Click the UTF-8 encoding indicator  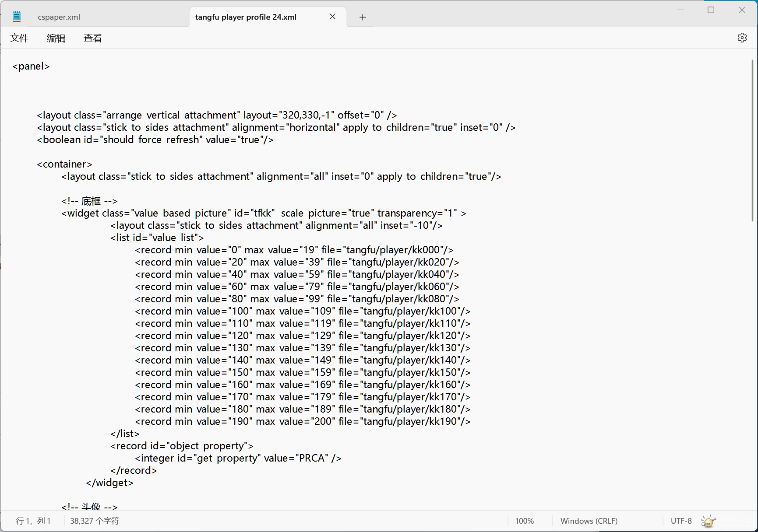[681, 521]
